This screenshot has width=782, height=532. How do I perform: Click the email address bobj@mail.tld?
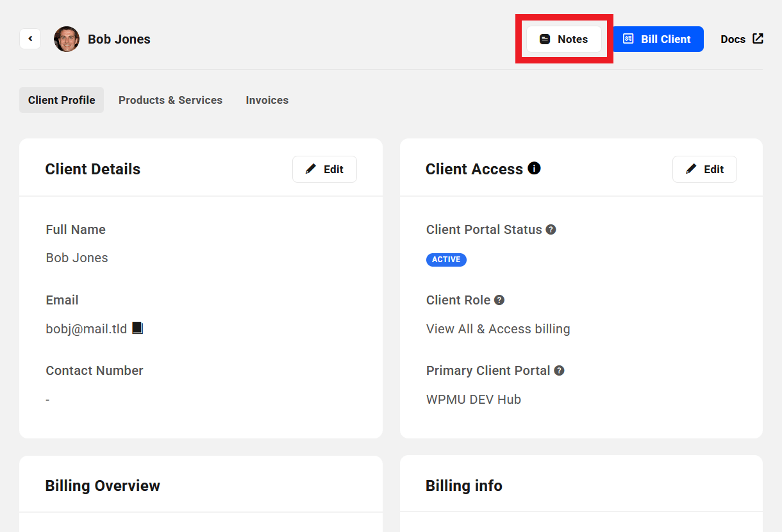(87, 329)
